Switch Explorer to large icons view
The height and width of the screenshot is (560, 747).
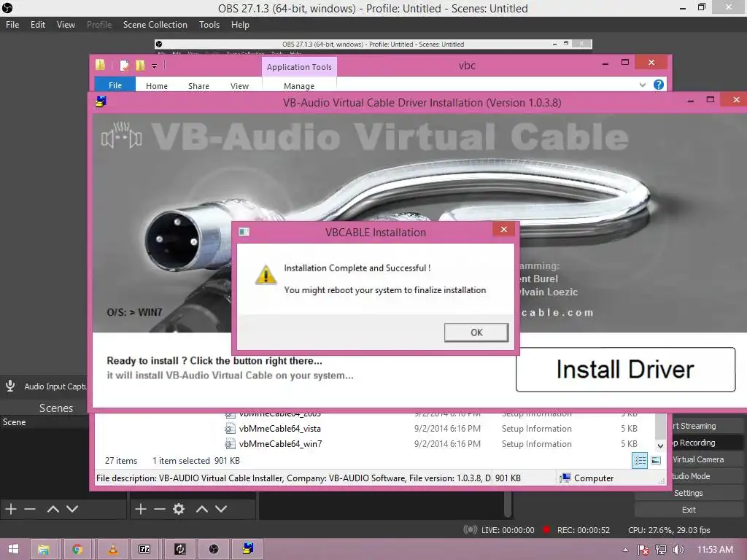(656, 460)
